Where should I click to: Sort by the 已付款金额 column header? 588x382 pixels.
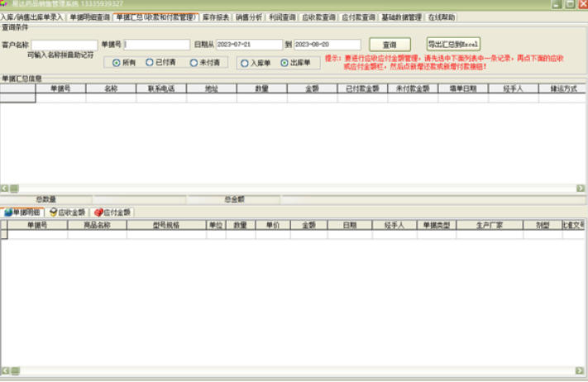coord(362,88)
